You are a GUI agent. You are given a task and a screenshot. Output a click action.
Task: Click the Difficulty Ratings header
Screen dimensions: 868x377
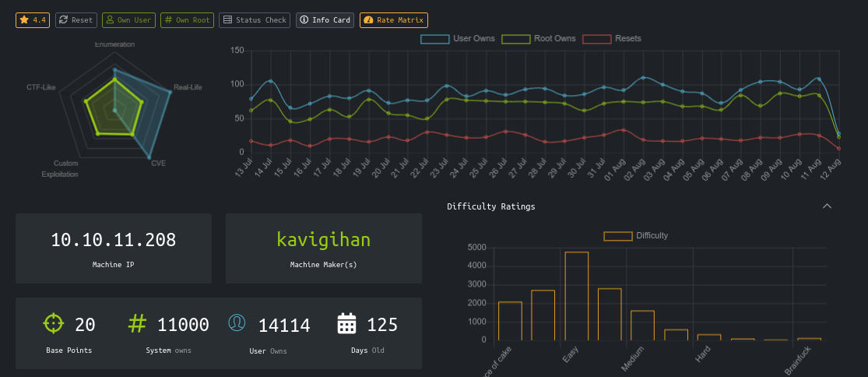click(490, 206)
